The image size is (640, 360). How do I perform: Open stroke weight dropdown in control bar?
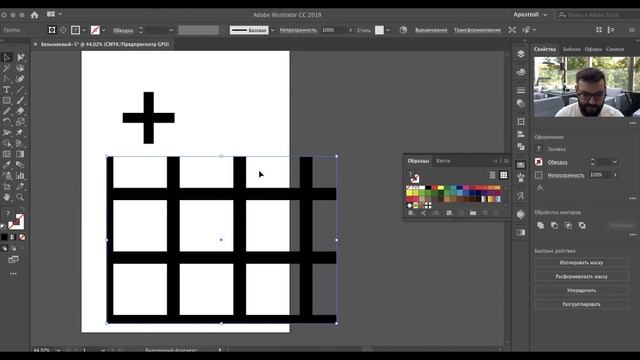click(171, 30)
